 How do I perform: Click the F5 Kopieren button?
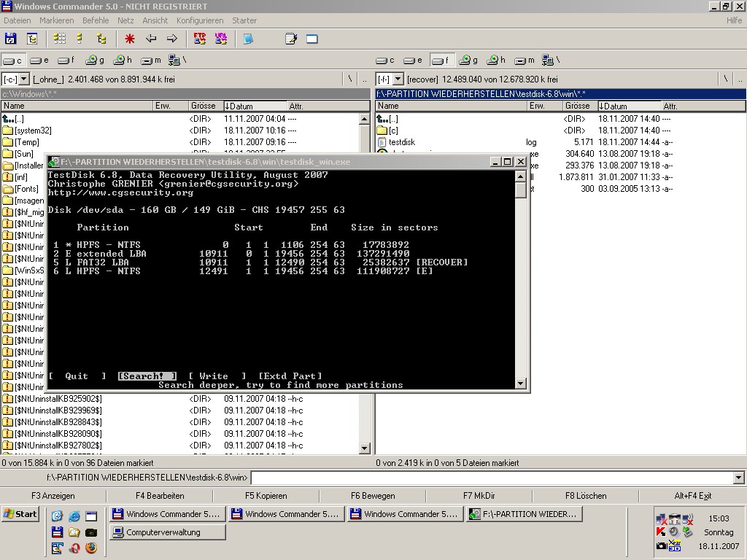pyautogui.click(x=266, y=496)
